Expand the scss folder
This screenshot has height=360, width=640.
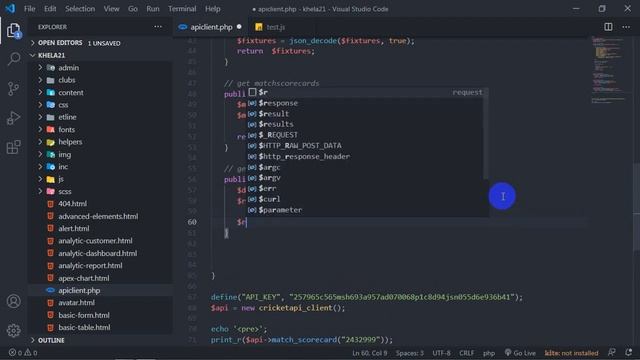pyautogui.click(x=100, y=191)
